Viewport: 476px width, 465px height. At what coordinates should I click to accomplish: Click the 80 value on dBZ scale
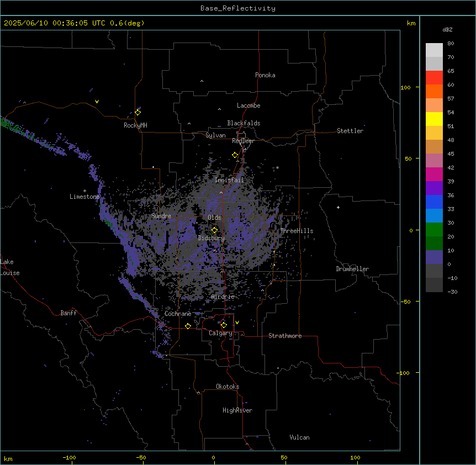pos(451,44)
